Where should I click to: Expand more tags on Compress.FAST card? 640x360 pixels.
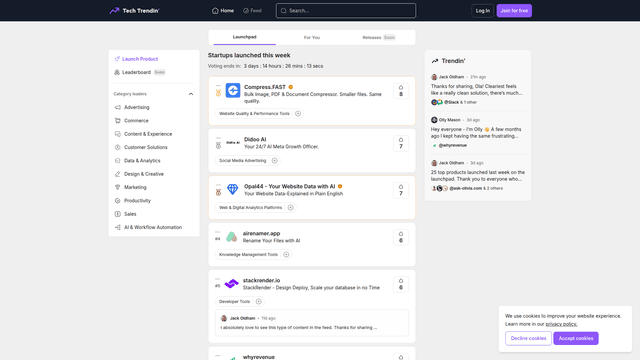(x=298, y=113)
